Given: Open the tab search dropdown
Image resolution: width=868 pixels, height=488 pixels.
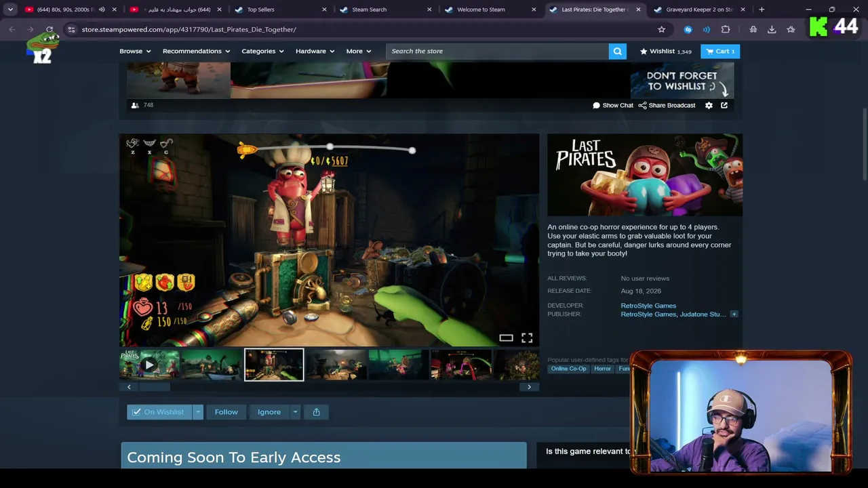Looking at the screenshot, I should [10, 9].
